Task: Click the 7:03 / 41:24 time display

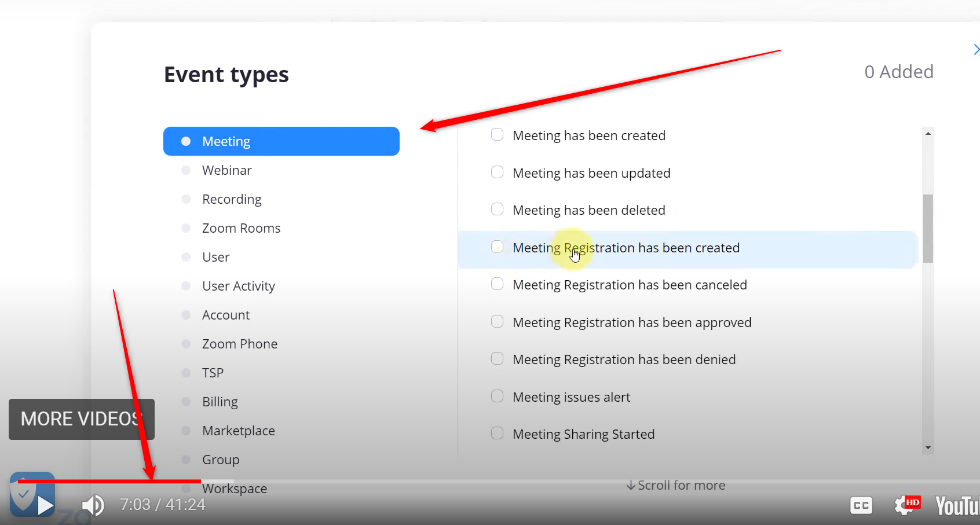Action: [x=163, y=505]
